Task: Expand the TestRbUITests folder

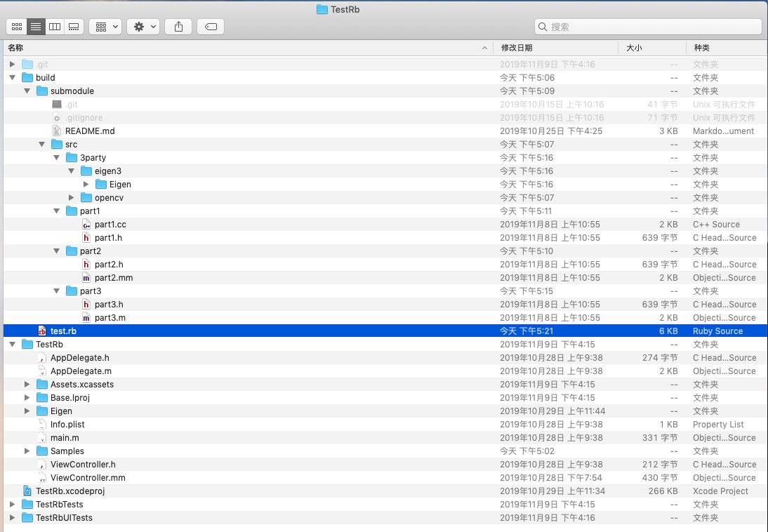Action: pos(12,518)
